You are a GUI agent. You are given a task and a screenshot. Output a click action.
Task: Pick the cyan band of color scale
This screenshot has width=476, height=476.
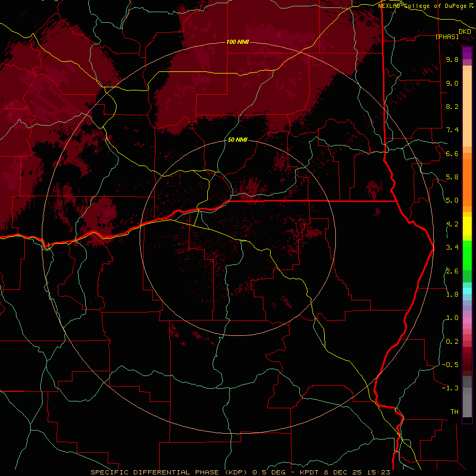(x=467, y=291)
